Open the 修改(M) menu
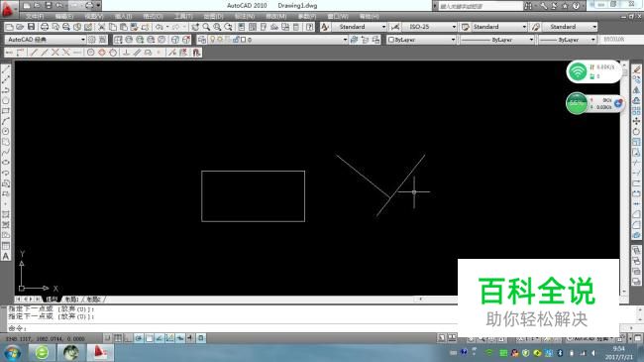The height and width of the screenshot is (362, 644). (x=276, y=17)
